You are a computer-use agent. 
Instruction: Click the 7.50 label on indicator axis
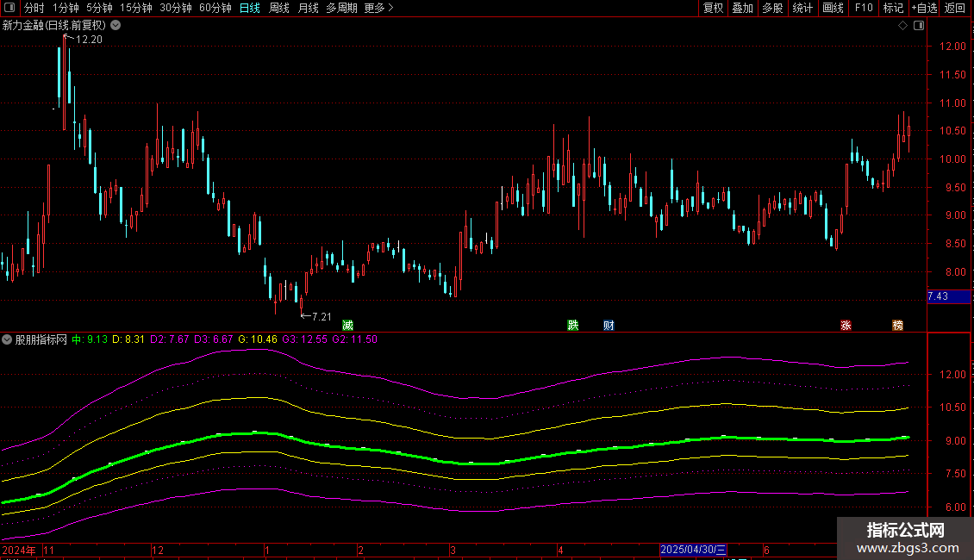coord(955,474)
